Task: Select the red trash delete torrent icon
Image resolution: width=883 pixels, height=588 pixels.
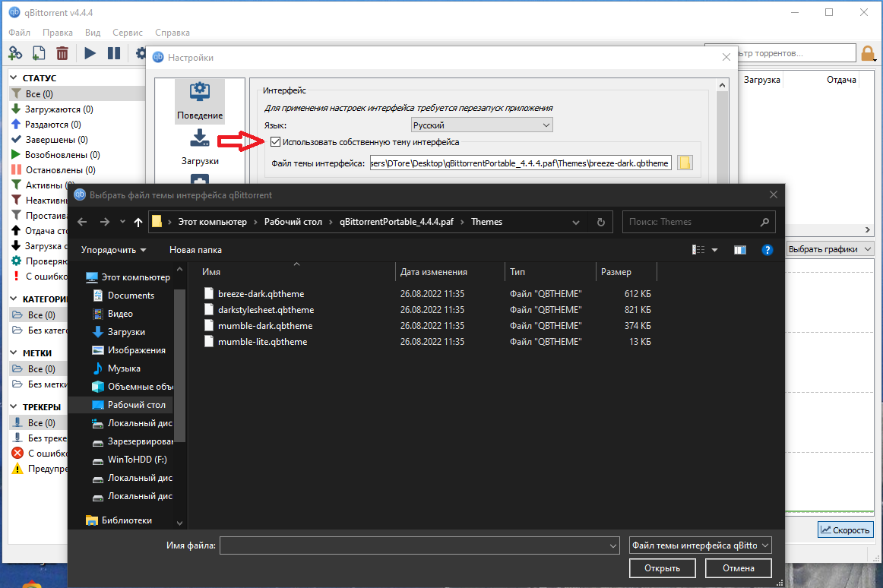Action: 62,53
